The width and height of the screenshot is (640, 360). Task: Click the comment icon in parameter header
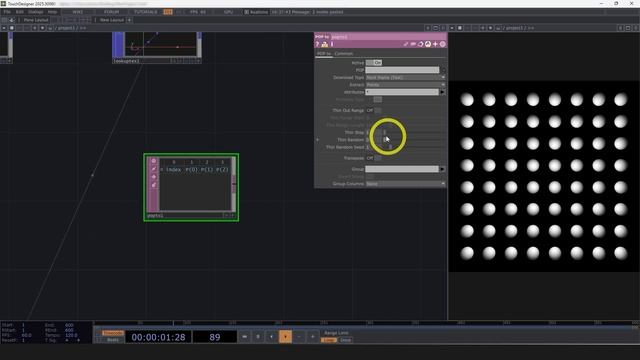tap(413, 44)
